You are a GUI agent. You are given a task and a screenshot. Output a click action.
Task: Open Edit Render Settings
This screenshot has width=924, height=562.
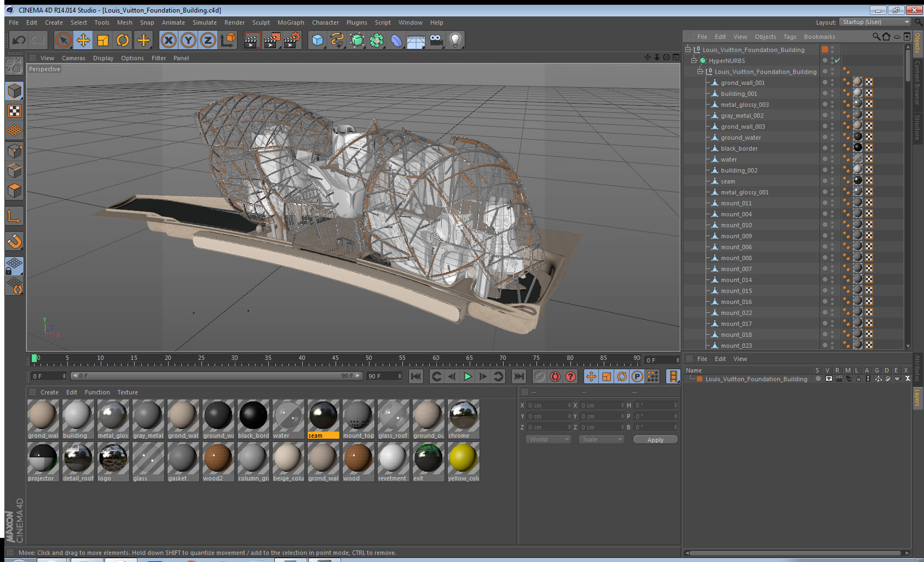click(292, 40)
